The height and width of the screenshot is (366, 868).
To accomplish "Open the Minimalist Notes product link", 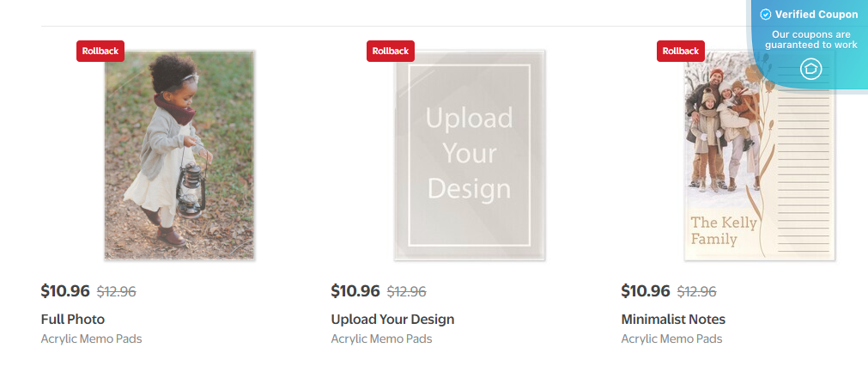I will pos(673,320).
